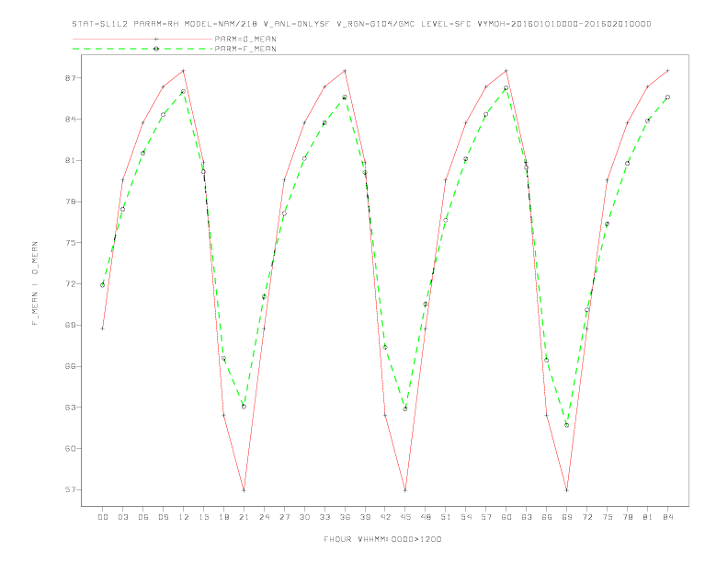Click the green F_MEAN circle marker at hour 00
Image resolution: width=728 pixels, height=563 pixels.
pyautogui.click(x=103, y=285)
